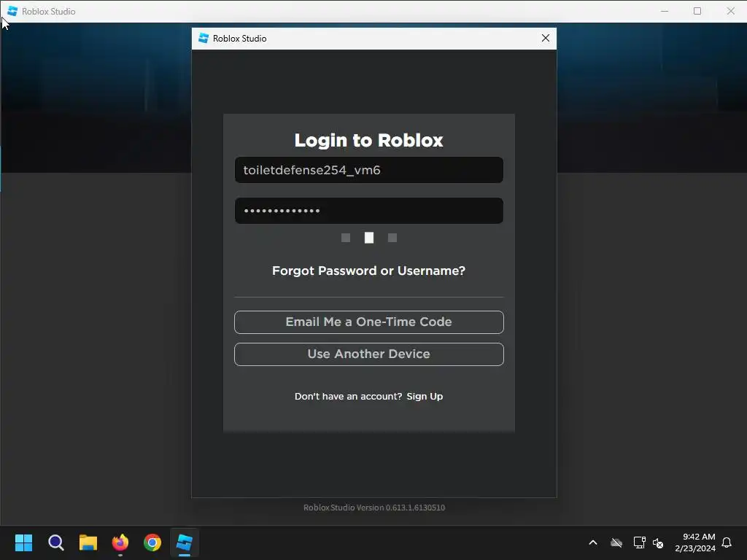Click the Login to Roblox heading
This screenshot has height=560, width=747.
pyautogui.click(x=368, y=141)
